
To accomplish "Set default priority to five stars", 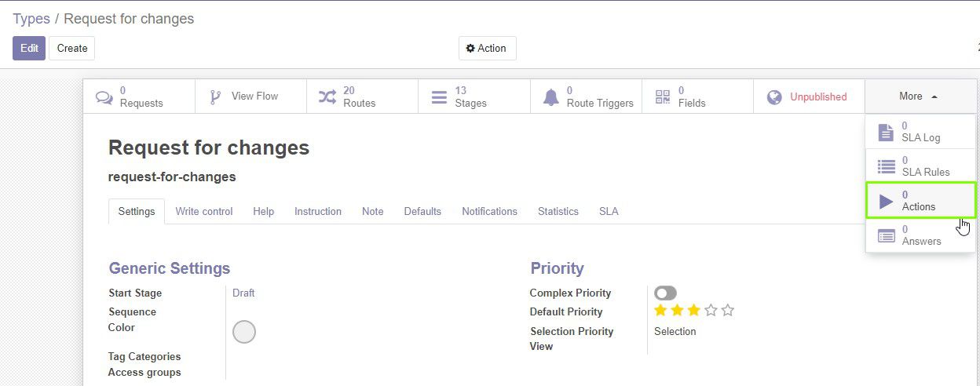I will click(728, 311).
